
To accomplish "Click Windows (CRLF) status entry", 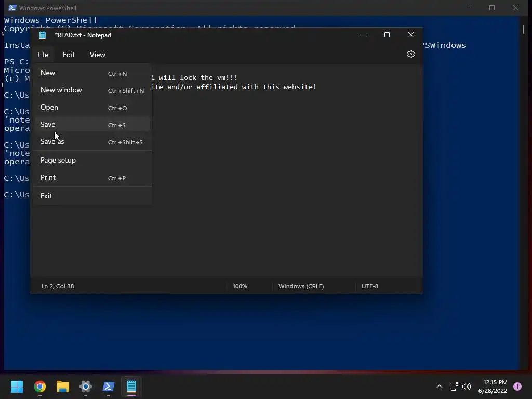I will (x=301, y=286).
